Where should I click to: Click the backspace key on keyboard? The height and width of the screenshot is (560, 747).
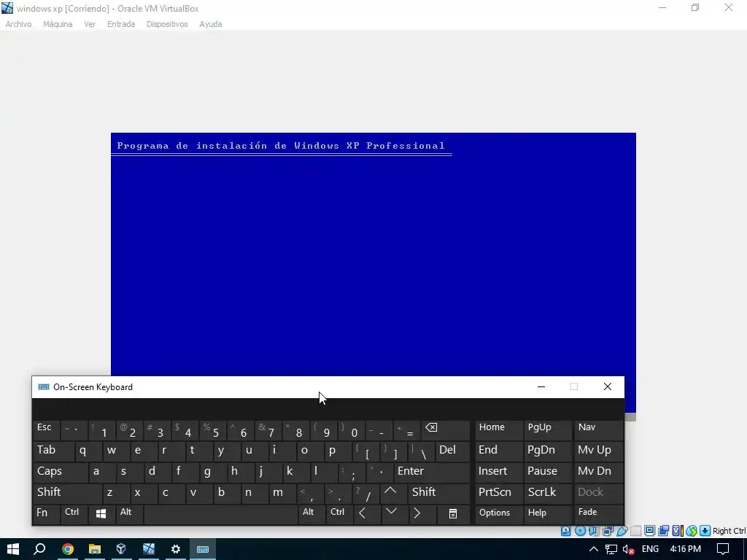coord(446,429)
